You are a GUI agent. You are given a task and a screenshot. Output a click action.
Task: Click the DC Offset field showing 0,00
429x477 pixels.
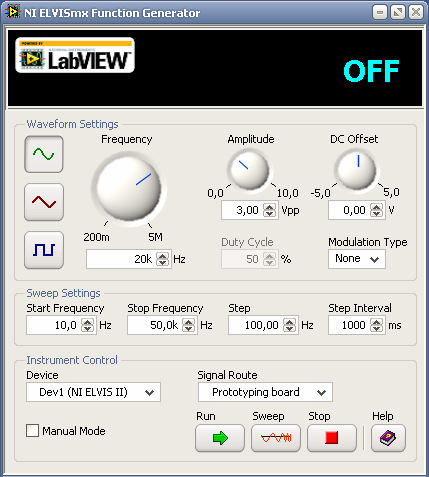coord(349,210)
